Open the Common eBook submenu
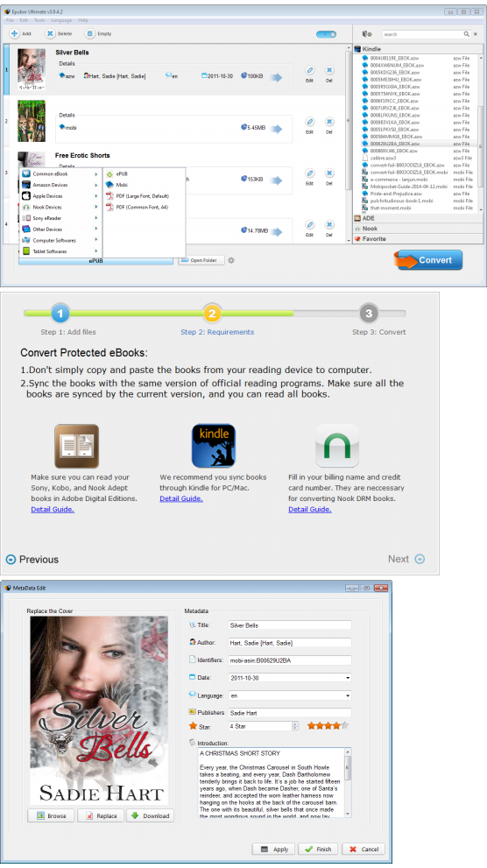This screenshot has height=868, width=487. point(60,173)
